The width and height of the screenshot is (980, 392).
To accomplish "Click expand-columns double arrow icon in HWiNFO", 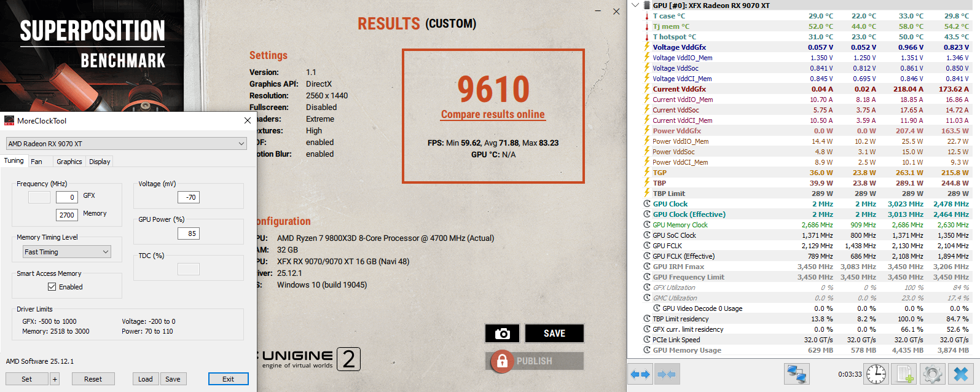I will click(640, 374).
